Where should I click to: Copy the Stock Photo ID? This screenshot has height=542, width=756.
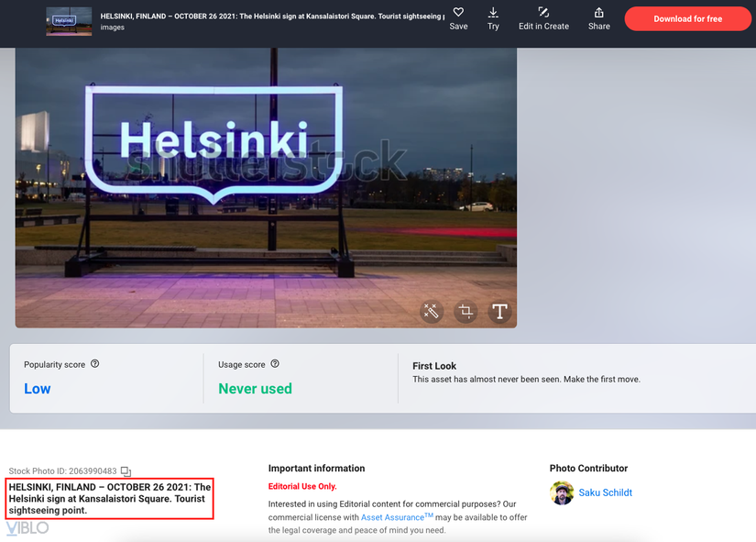click(x=126, y=471)
